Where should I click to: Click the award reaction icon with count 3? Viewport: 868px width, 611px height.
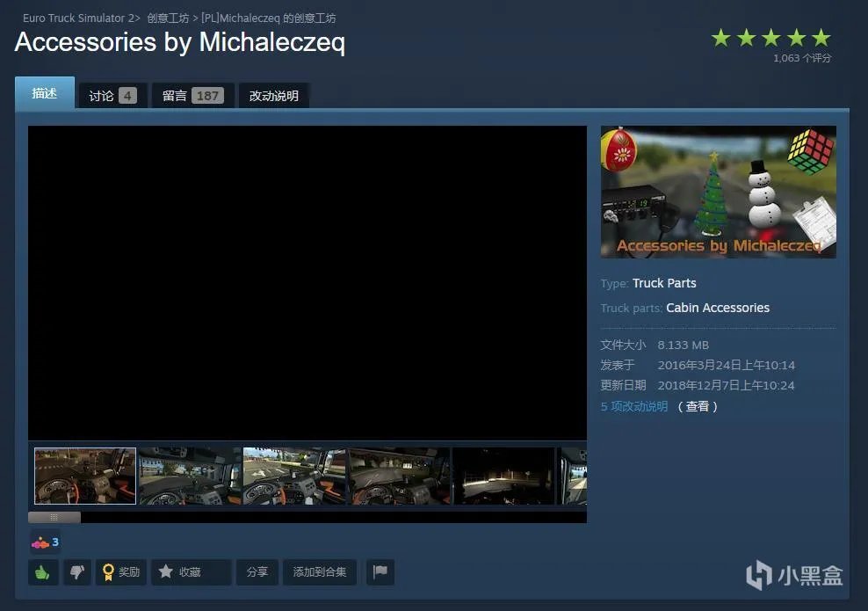(x=45, y=542)
